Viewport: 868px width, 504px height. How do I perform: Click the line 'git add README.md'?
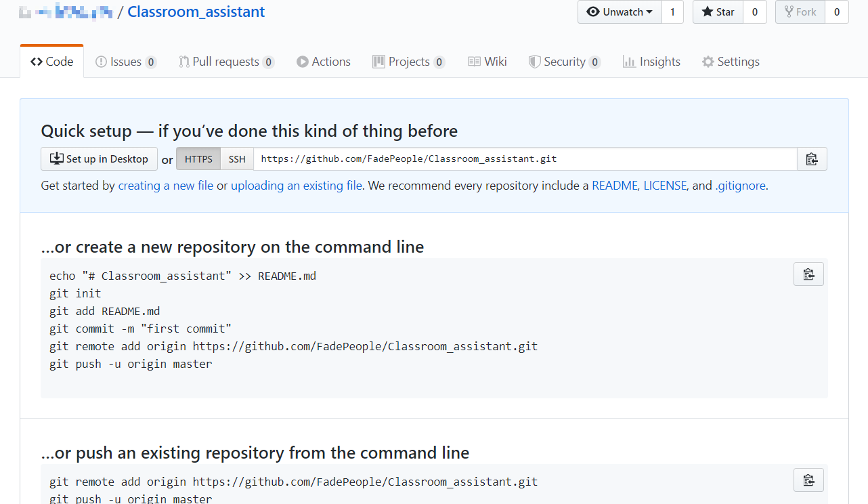click(x=105, y=311)
